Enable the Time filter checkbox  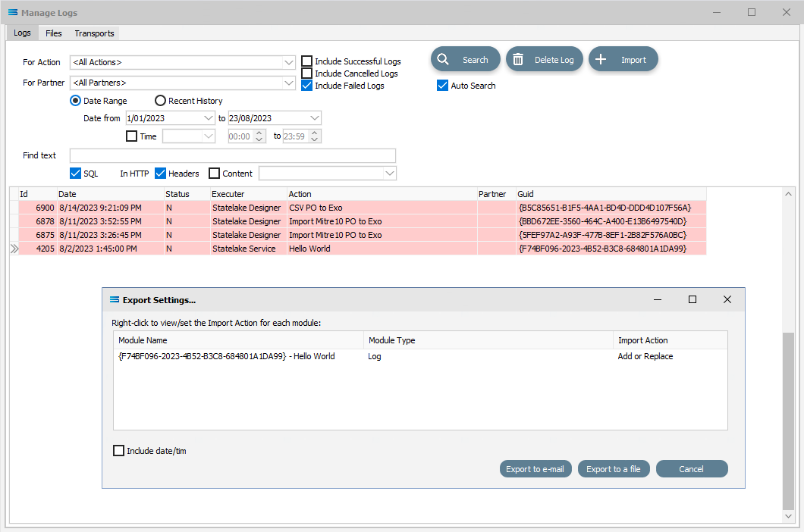click(132, 136)
